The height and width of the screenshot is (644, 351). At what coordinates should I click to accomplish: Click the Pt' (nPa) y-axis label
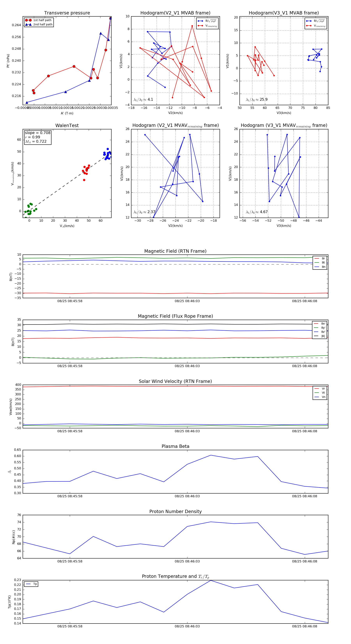tap(8, 61)
